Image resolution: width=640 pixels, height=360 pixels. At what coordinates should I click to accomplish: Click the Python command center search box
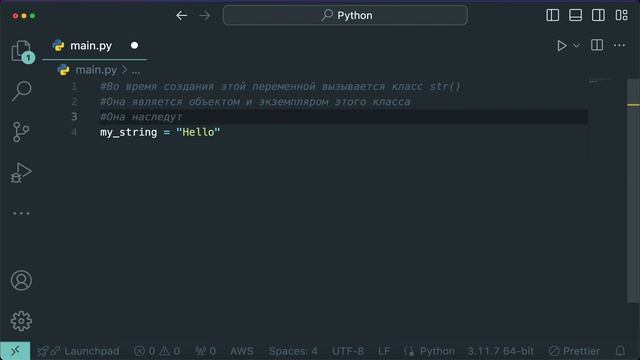coord(345,16)
